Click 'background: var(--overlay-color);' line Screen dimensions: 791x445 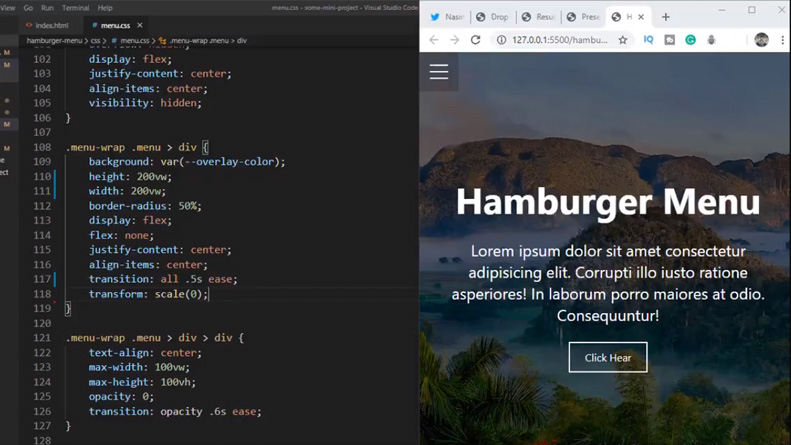187,162
